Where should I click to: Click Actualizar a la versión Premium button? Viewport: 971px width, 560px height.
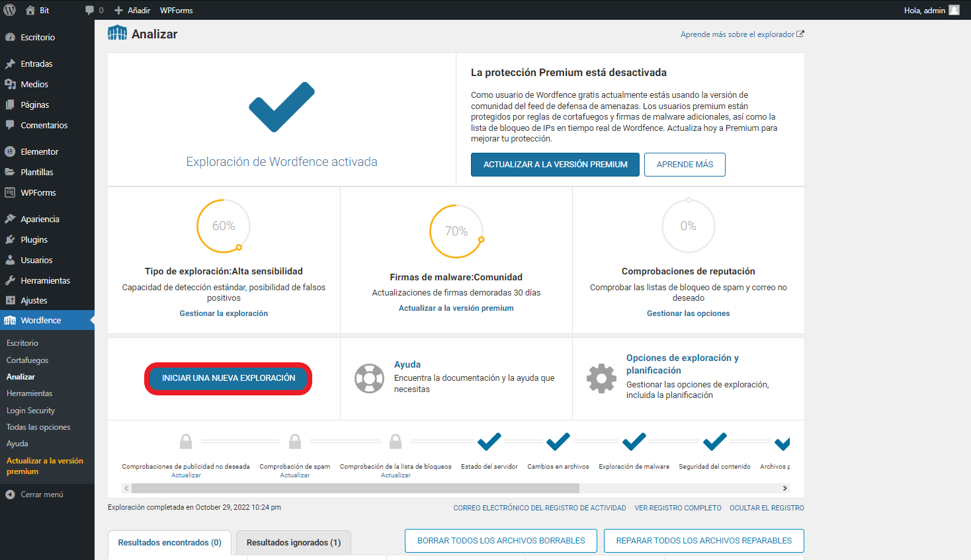coord(555,165)
